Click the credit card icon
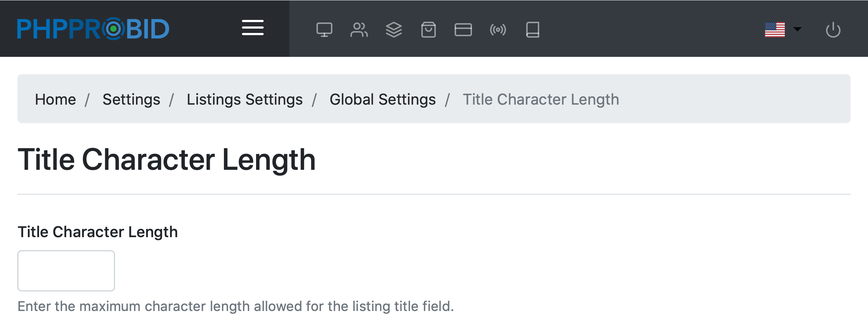868x315 pixels. pos(463,30)
